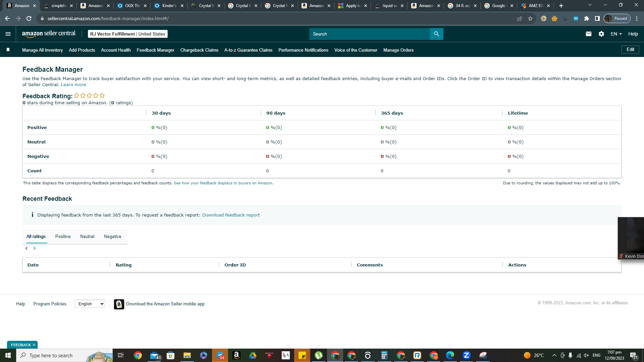The image size is (644, 362).
Task: Click the browser address bar
Action: point(275,18)
